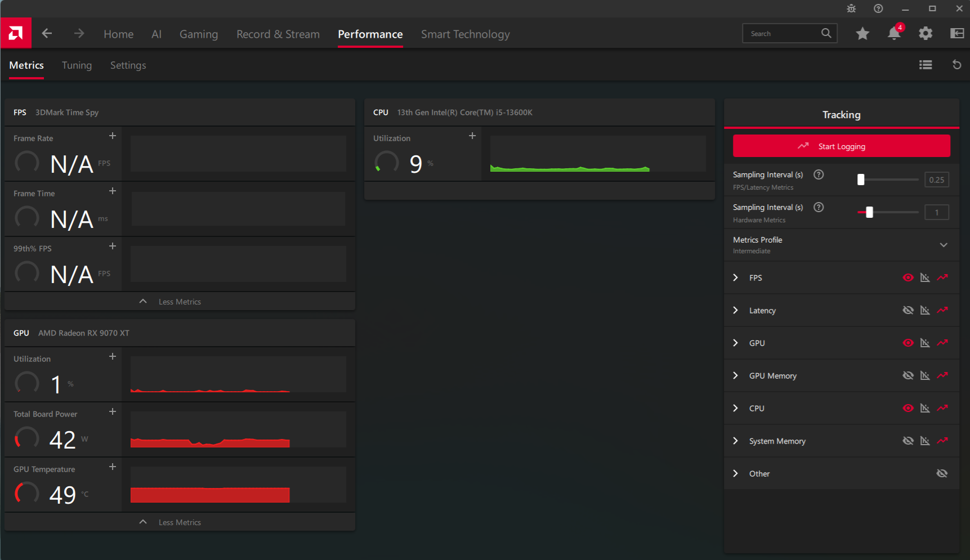
Task: Adjust Hardware Metrics sampling interval slider
Action: coord(888,212)
